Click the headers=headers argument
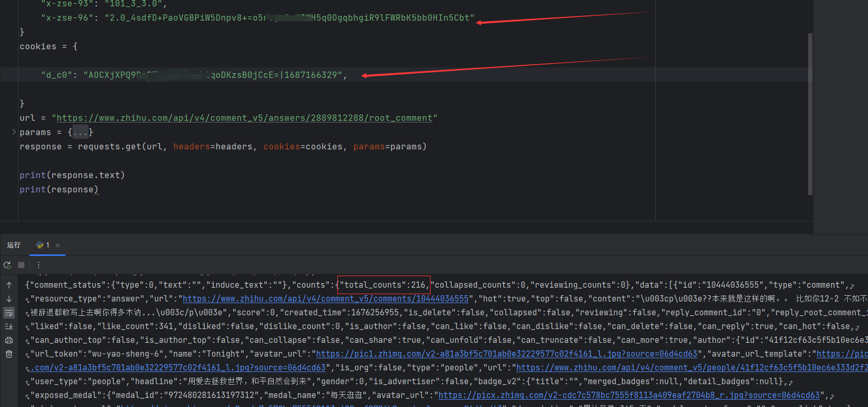Viewport: 868px width, 407px height. 213,147
